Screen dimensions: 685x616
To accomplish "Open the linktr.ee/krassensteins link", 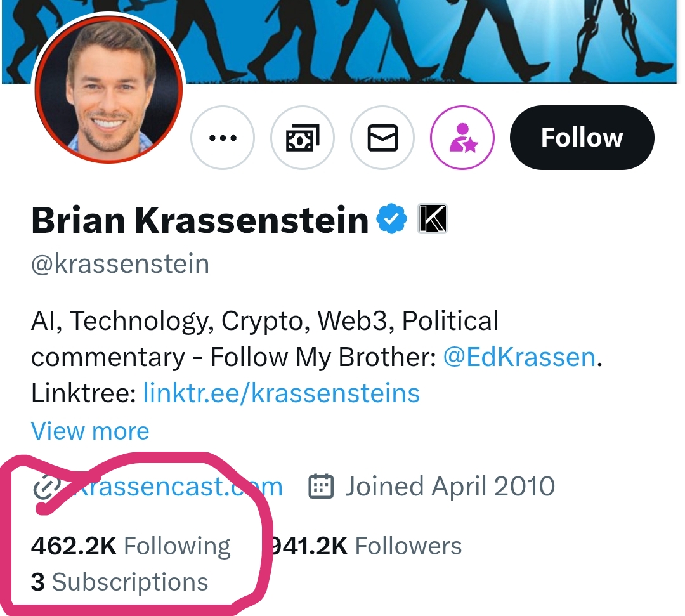I will coord(282,393).
